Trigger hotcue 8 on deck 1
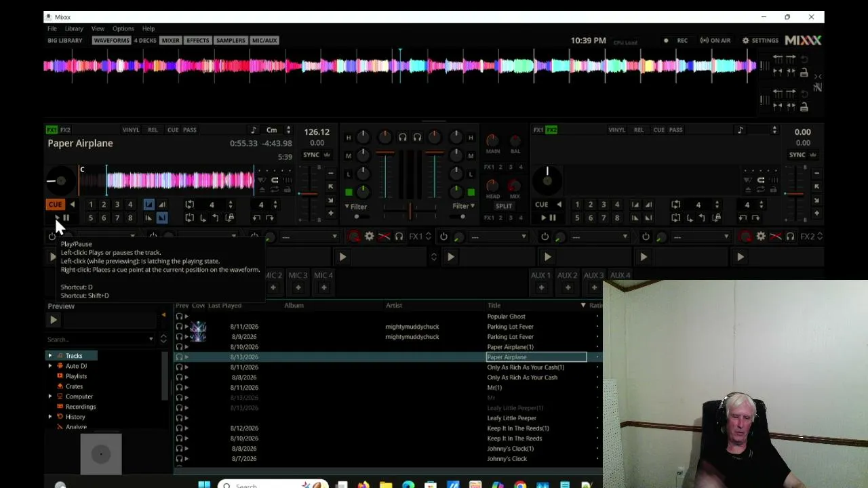The width and height of the screenshot is (868, 488). (130, 218)
